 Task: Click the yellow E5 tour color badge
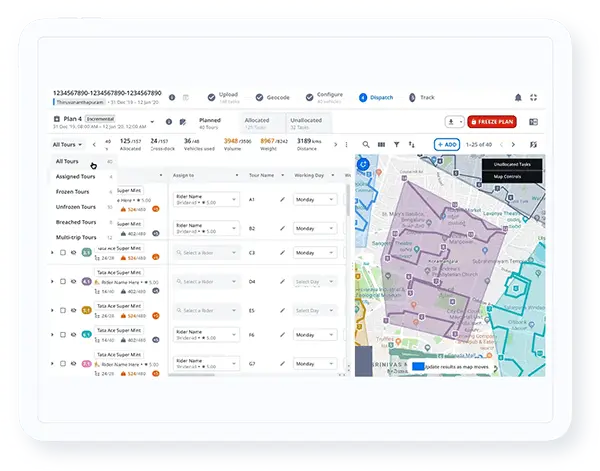(x=87, y=310)
